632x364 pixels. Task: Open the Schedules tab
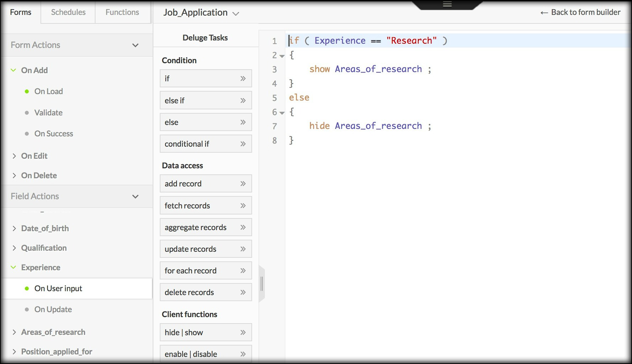68,12
